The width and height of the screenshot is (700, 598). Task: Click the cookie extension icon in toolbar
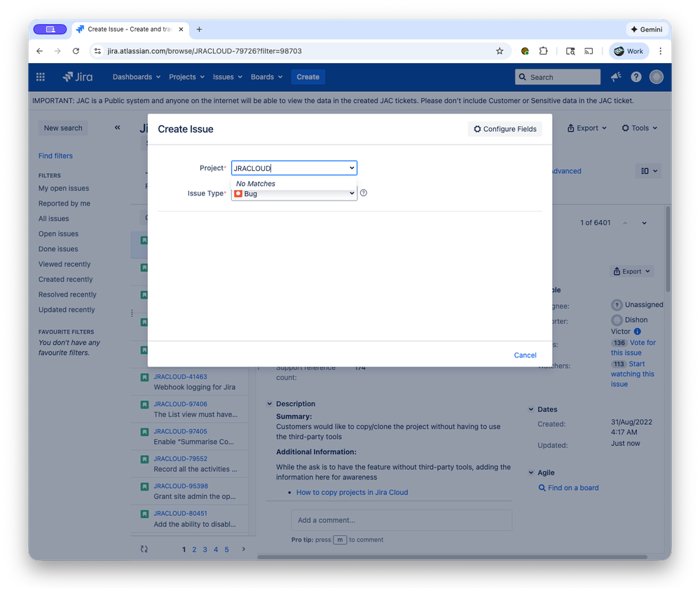[525, 51]
